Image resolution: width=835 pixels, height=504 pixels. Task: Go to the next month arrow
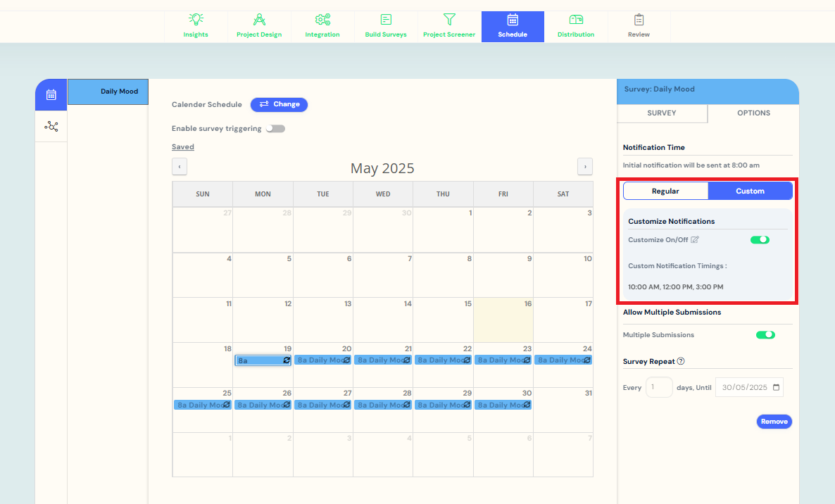(585, 167)
